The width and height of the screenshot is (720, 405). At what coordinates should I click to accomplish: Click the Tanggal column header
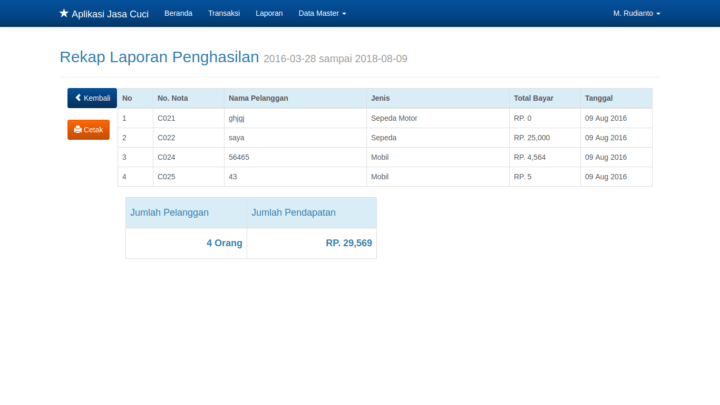pyautogui.click(x=599, y=99)
